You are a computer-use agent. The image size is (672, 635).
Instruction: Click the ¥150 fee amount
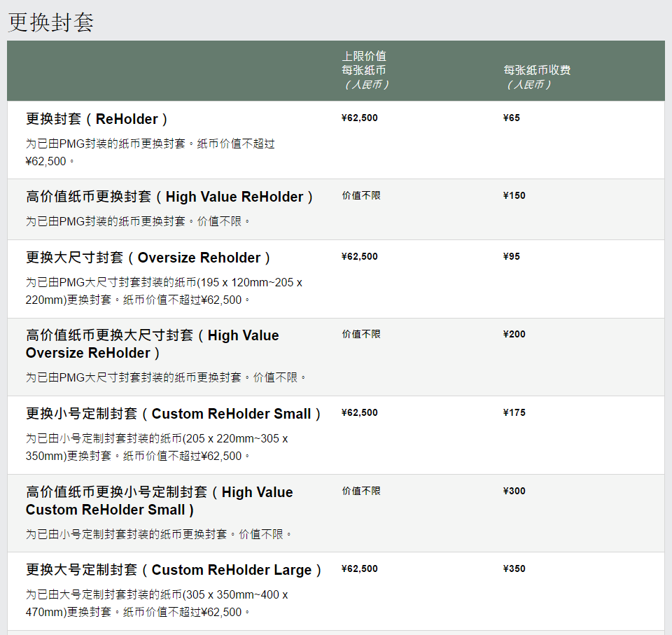click(x=514, y=196)
